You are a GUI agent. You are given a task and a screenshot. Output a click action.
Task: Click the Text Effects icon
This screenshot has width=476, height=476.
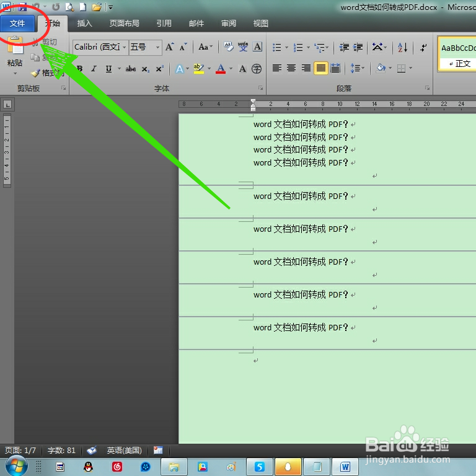tap(180, 69)
